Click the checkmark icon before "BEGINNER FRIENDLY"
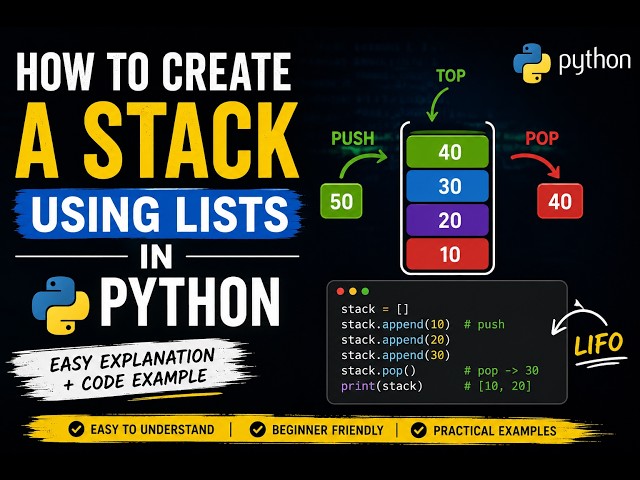The height and width of the screenshot is (480, 640). 258,430
